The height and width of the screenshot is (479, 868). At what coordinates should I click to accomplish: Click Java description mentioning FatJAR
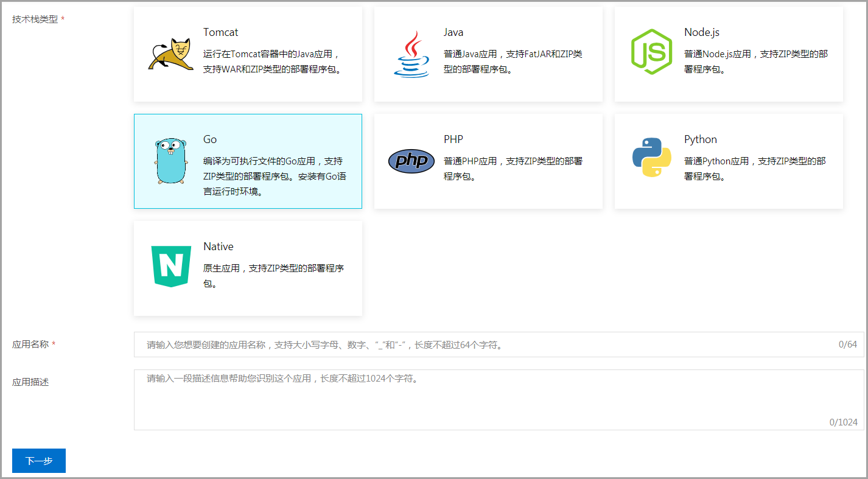(x=513, y=61)
